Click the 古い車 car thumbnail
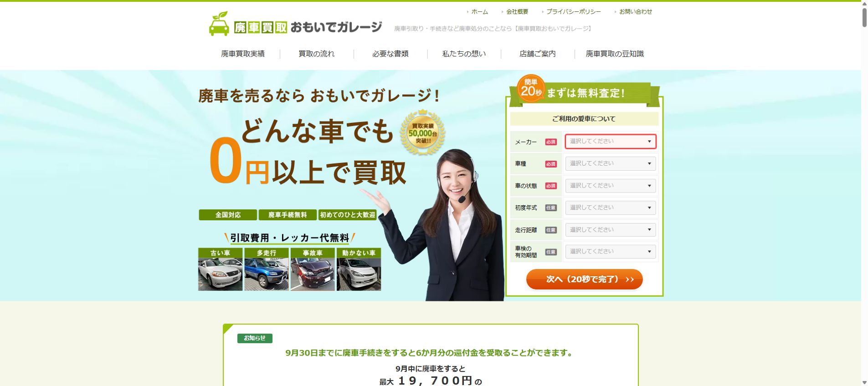868x386 pixels. tap(220, 269)
